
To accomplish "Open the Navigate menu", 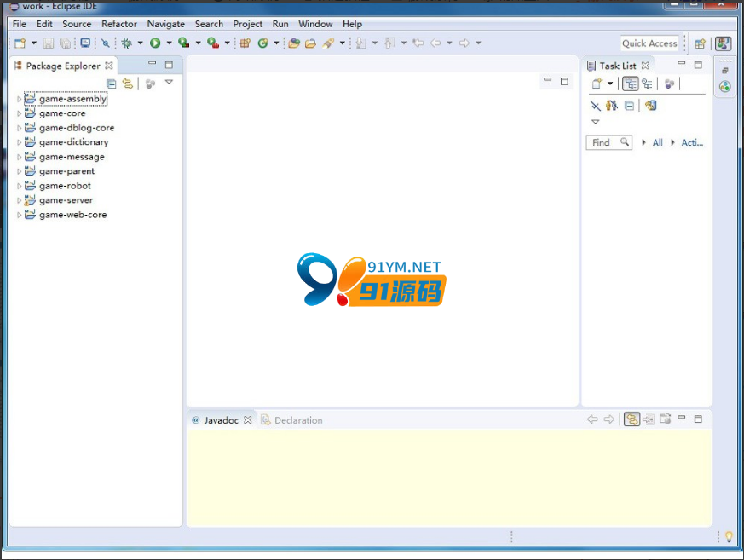I will pos(165,24).
